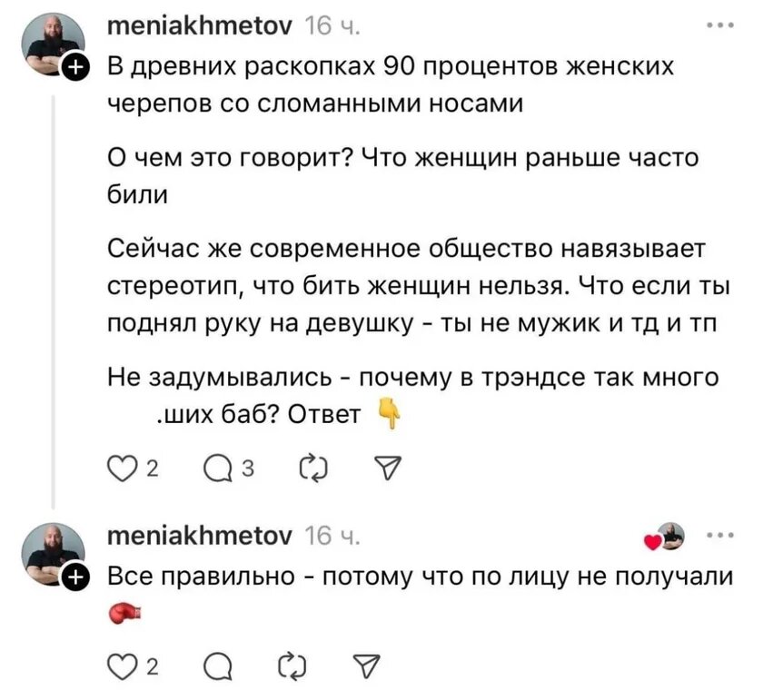Like the first post with the heart icon
Viewport: 763px width, 700px height.
122,467
